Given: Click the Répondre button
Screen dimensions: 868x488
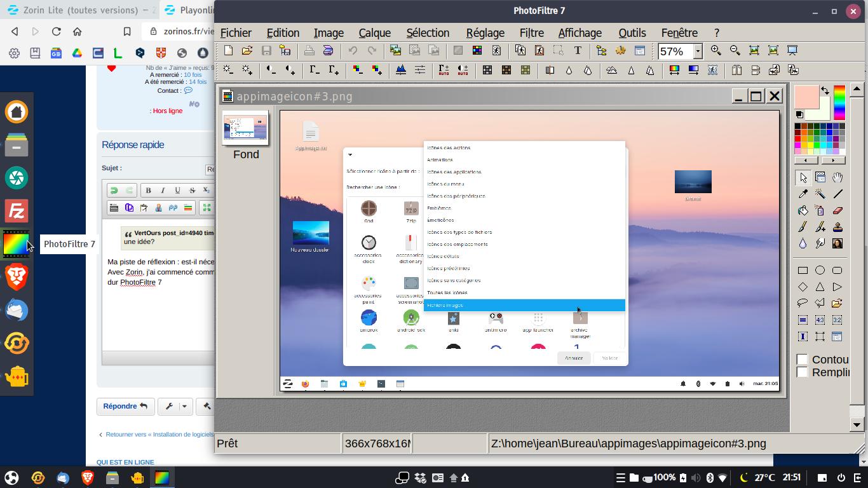Looking at the screenshot, I should (x=125, y=406).
